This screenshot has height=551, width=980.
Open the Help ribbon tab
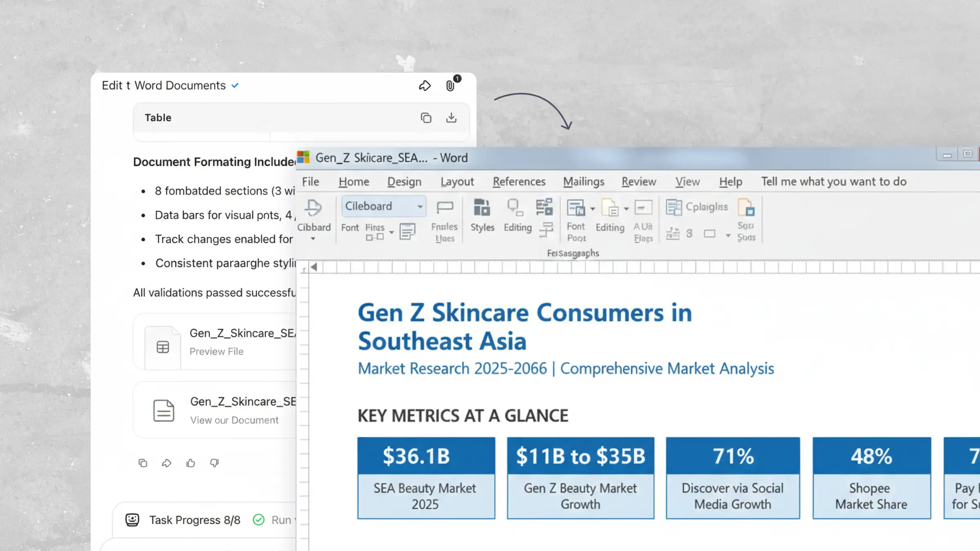(x=731, y=182)
